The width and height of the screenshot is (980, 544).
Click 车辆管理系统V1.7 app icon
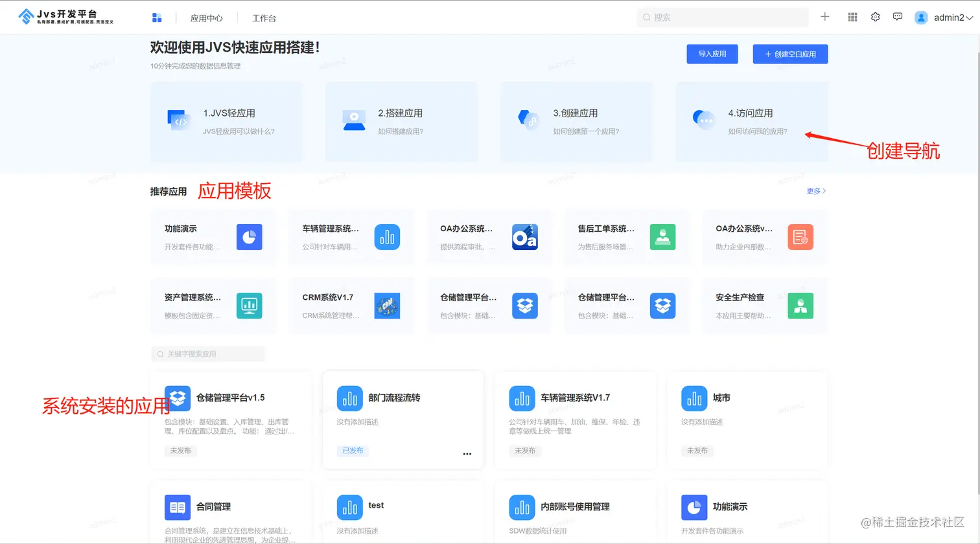pyautogui.click(x=522, y=399)
